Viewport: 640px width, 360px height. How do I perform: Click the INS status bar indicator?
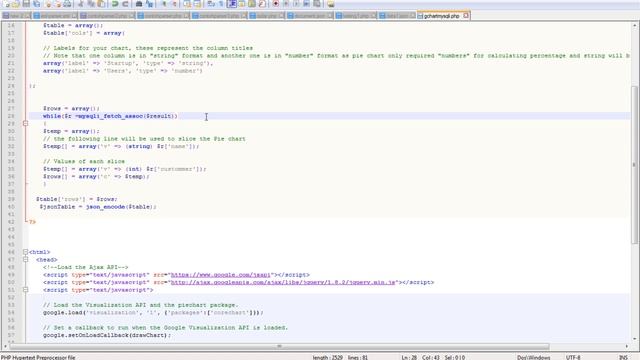623,357
